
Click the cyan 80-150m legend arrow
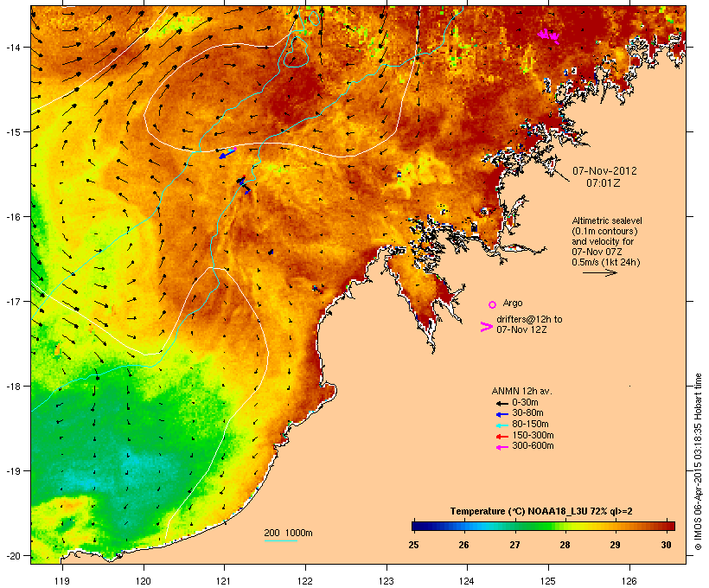point(501,425)
